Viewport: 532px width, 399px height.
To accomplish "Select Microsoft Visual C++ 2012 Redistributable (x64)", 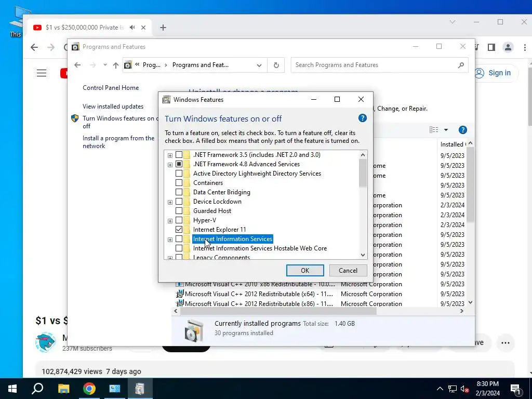I will pyautogui.click(x=259, y=294).
